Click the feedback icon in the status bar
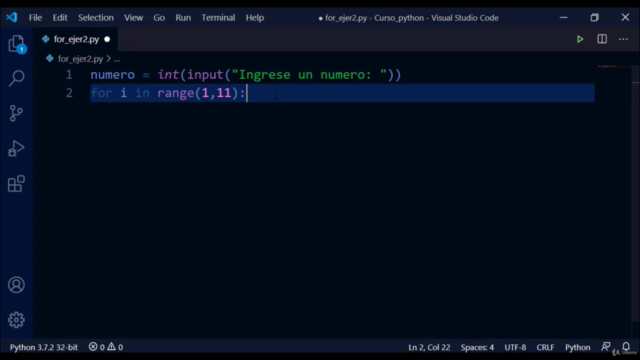The height and width of the screenshot is (360, 640). 606,347
